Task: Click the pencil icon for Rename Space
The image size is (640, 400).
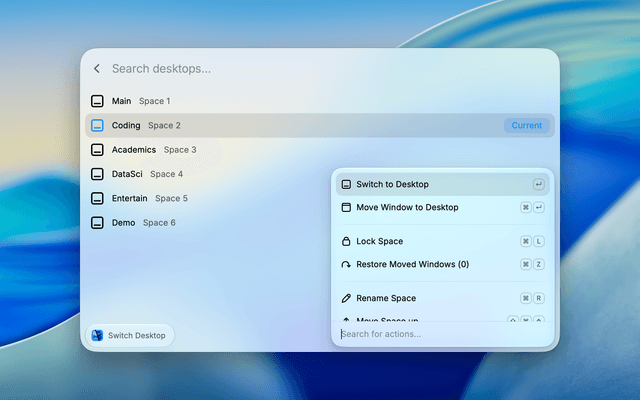Action: (346, 298)
